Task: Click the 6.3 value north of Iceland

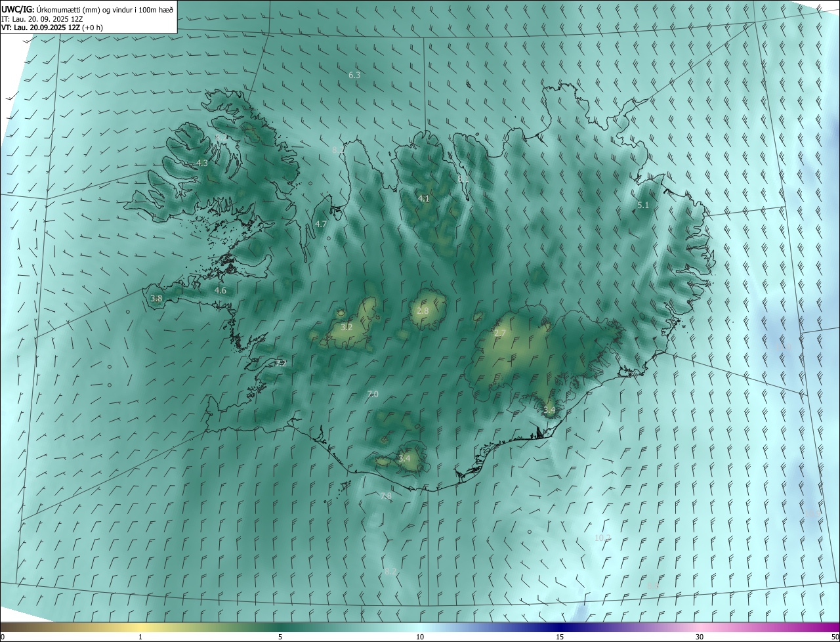Action: [x=354, y=75]
